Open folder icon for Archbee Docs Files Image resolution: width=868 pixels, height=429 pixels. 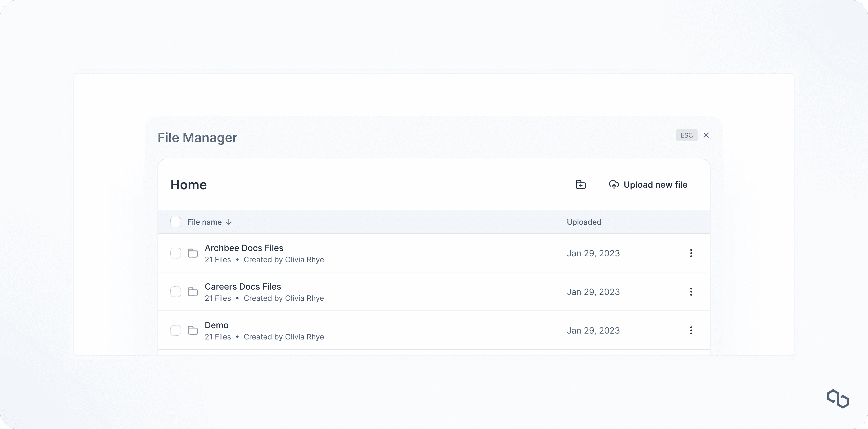(x=193, y=253)
